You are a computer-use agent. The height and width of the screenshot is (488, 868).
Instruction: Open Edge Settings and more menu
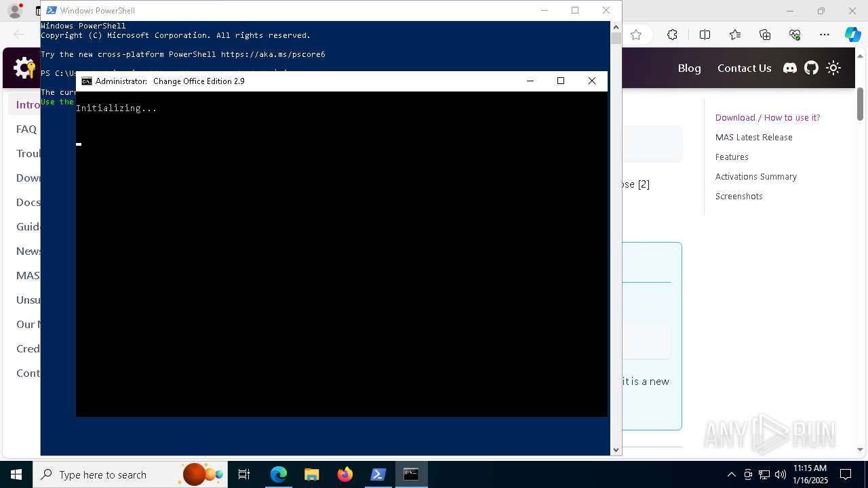click(x=825, y=35)
